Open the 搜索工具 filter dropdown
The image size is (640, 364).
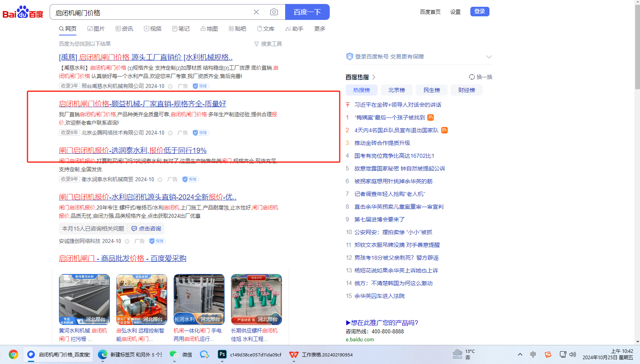(x=268, y=44)
